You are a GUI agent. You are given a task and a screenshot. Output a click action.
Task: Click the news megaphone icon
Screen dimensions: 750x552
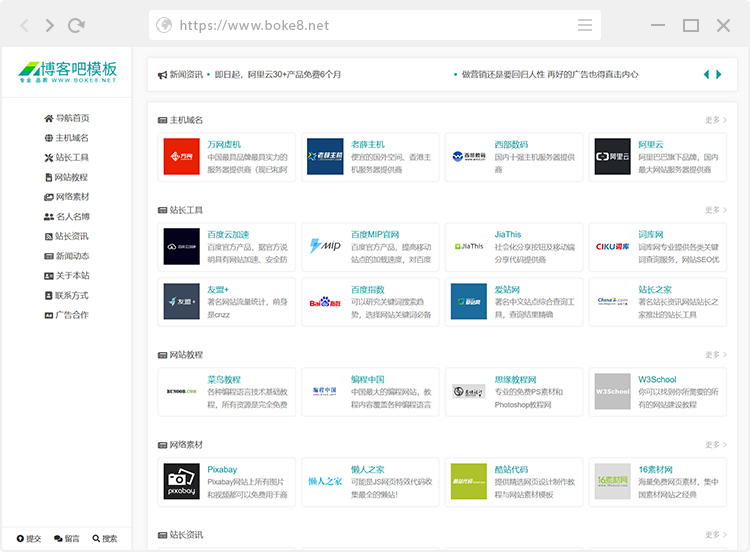tap(162, 75)
